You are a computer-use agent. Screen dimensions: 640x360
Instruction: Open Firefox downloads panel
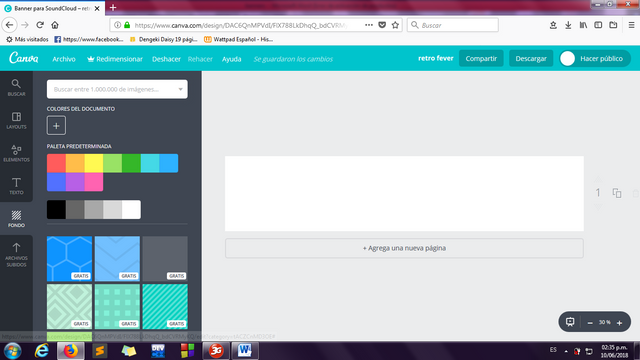[x=568, y=25]
